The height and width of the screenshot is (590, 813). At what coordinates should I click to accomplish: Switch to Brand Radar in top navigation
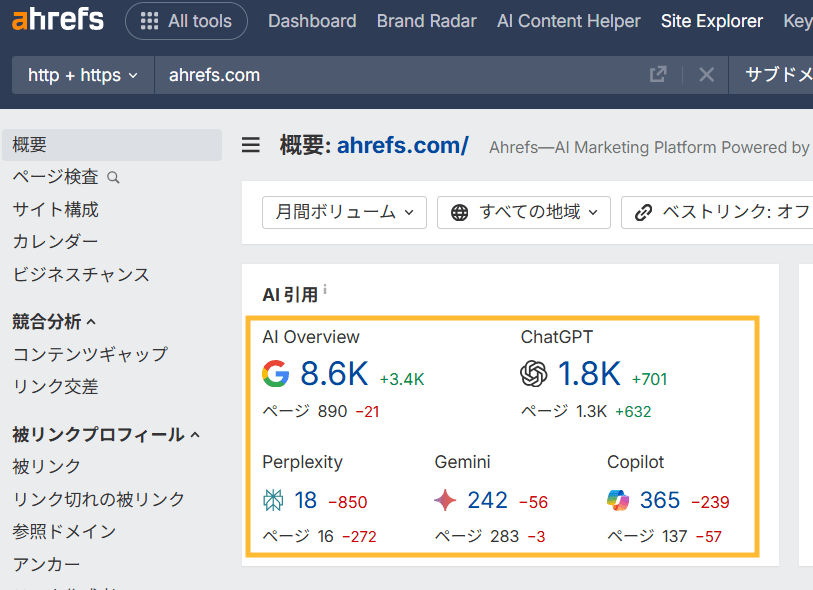coord(427,20)
